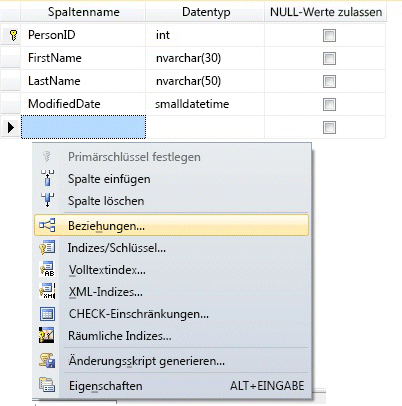Screen dimensions: 402x406
Task: Click the properties icon for Eigenschaften
Action: pyautogui.click(x=47, y=385)
